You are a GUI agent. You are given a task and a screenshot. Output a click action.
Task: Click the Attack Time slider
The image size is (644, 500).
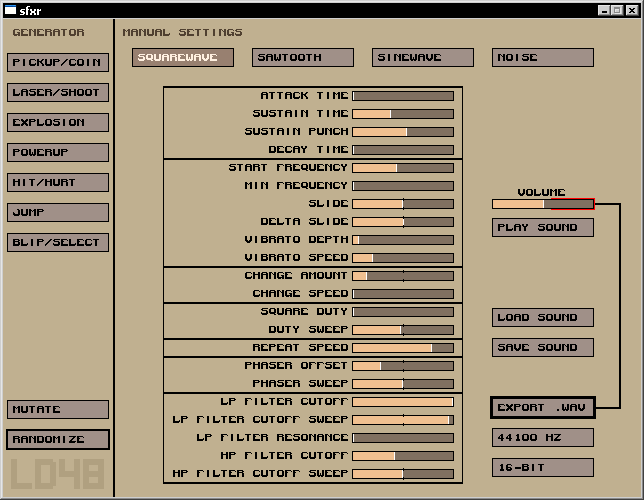403,96
